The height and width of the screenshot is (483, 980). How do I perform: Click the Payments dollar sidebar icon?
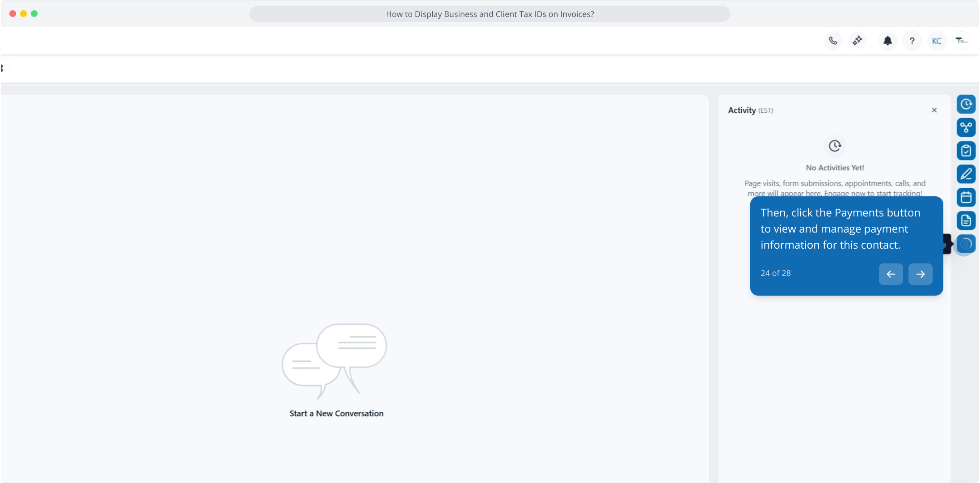pos(966,244)
